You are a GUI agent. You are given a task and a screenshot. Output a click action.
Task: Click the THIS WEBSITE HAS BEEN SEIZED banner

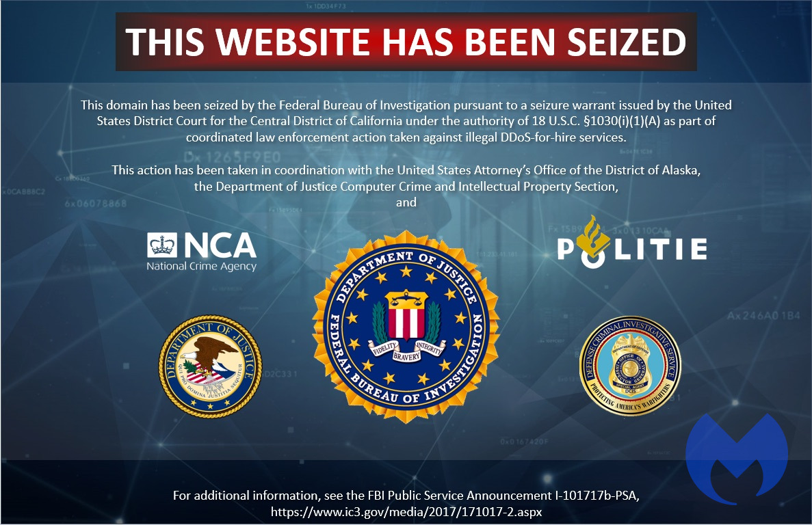pyautogui.click(x=406, y=42)
